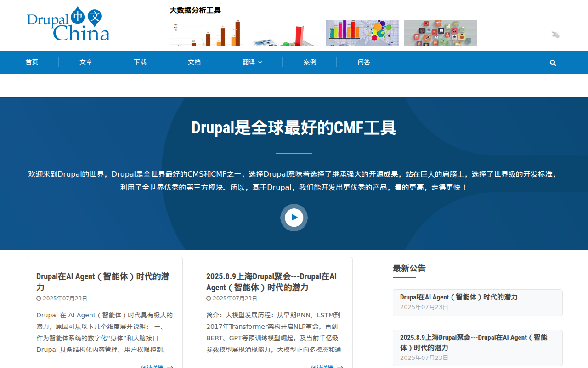This screenshot has width=588, height=368.
Task: Open the first bar chart thumbnail
Action: pyautogui.click(x=206, y=33)
